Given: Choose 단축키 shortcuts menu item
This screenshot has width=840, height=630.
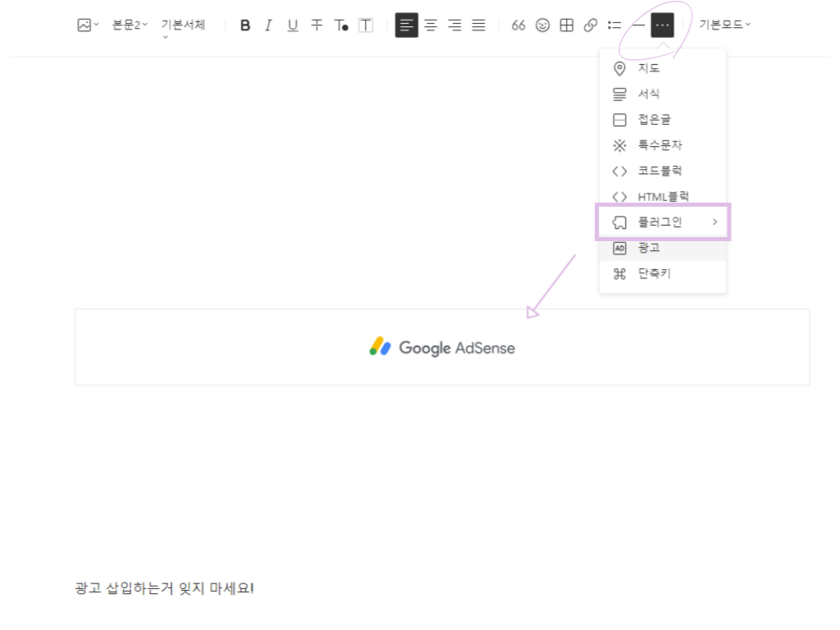Looking at the screenshot, I should (x=663, y=274).
